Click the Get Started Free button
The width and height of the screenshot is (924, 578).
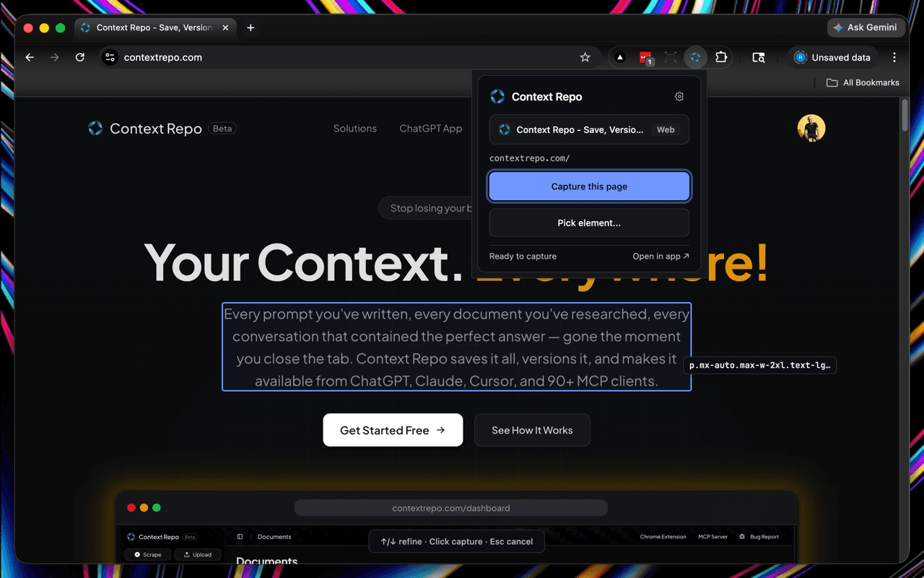pos(393,430)
